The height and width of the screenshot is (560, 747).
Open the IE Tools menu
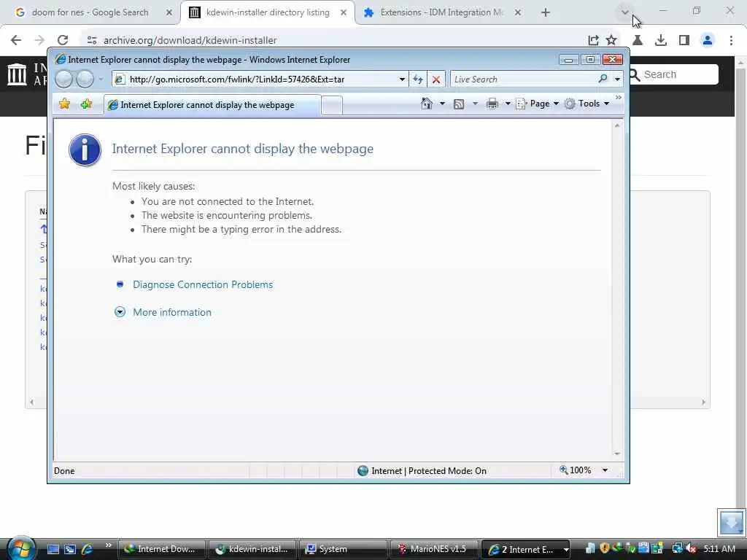587,104
